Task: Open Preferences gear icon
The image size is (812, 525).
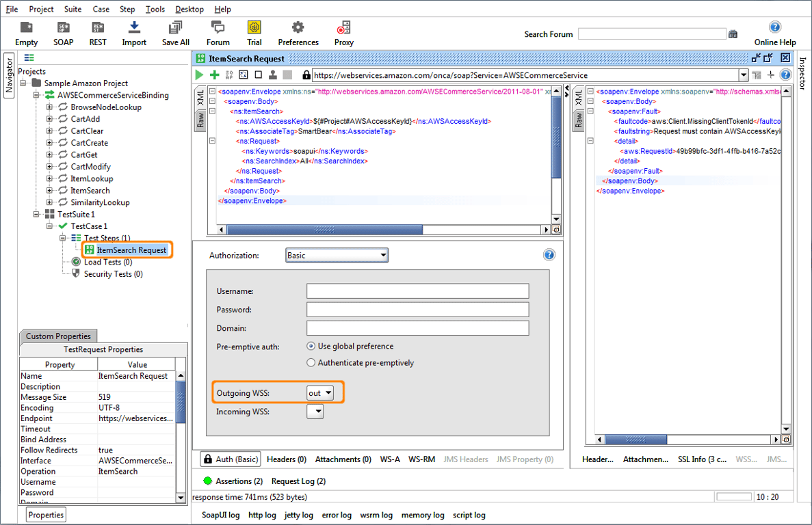Action: [298, 28]
